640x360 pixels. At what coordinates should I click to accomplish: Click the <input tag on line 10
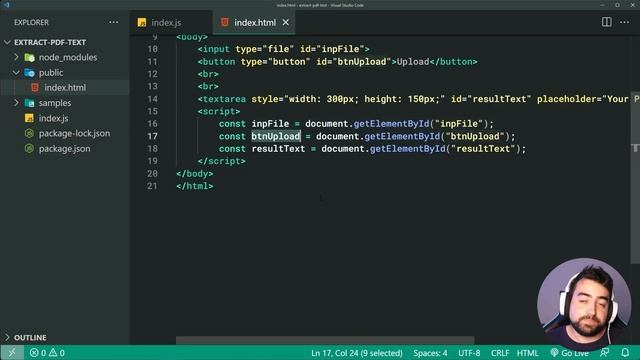pyautogui.click(x=213, y=49)
